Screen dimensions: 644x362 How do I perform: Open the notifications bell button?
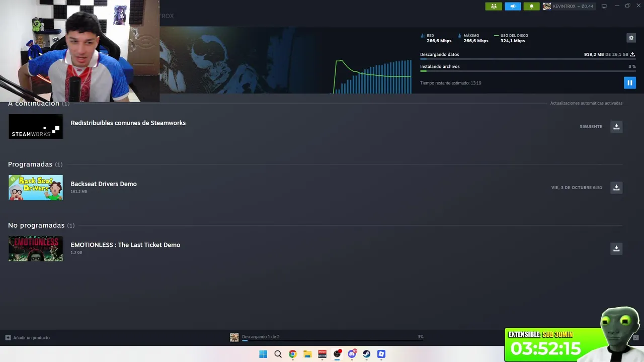[531, 6]
